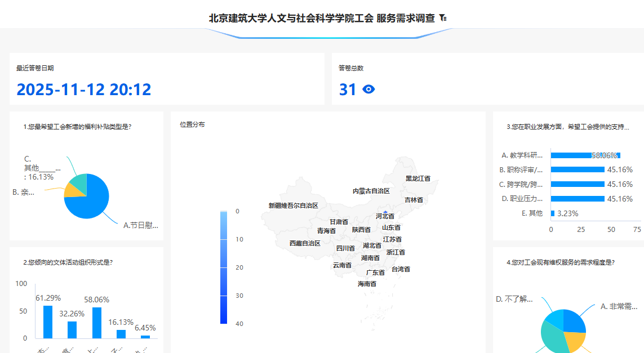
Task: Select the teal C. 其他 pie slice
Action: 77,181
